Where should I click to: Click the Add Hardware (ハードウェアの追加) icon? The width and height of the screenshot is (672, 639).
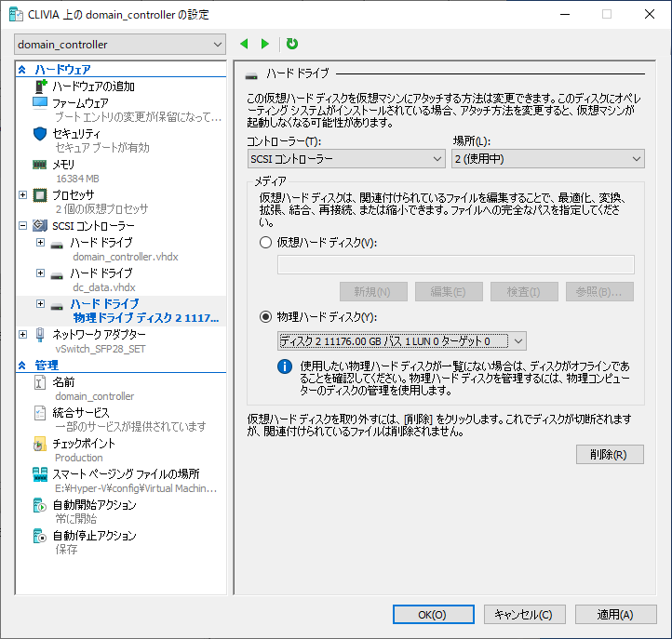point(40,87)
